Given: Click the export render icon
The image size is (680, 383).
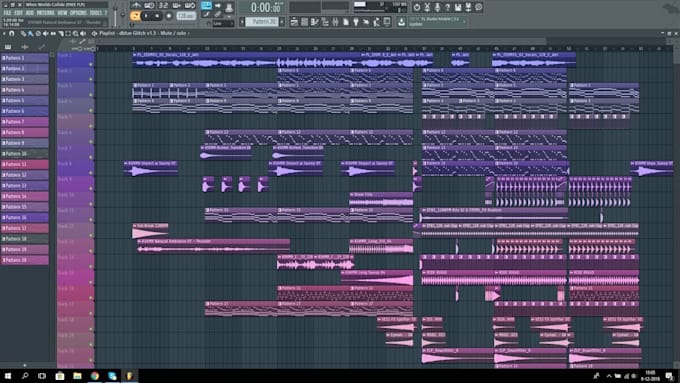Looking at the screenshot, I should point(468,7).
